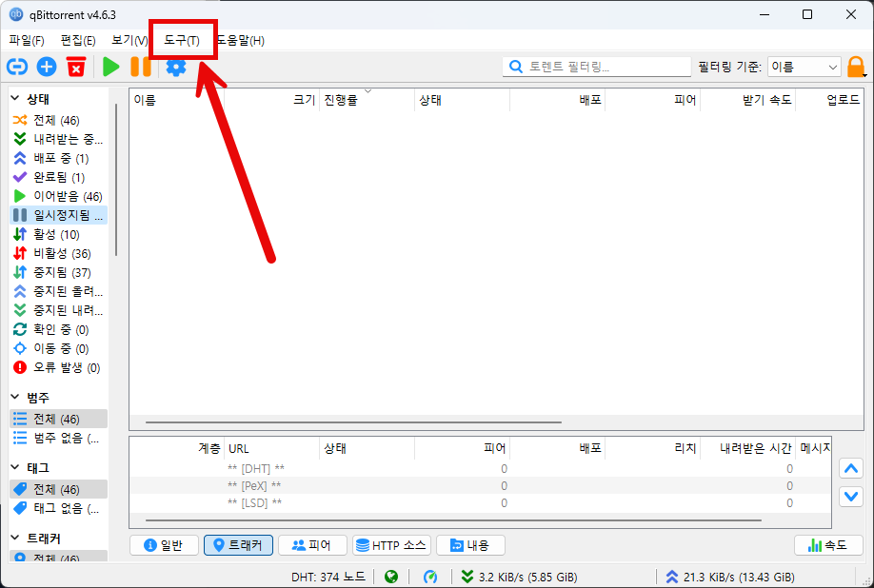Switch to the 피어 tab
The image size is (874, 588).
pyautogui.click(x=312, y=545)
